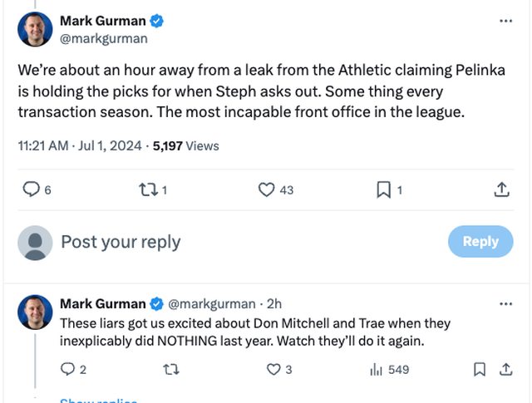
Task: Click the blue Reply button
Action: tap(480, 242)
